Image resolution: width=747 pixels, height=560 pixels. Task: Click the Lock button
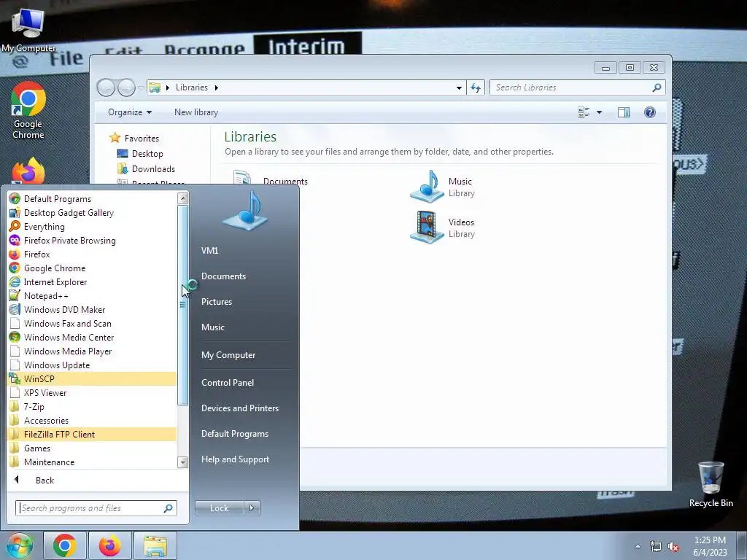coord(219,508)
